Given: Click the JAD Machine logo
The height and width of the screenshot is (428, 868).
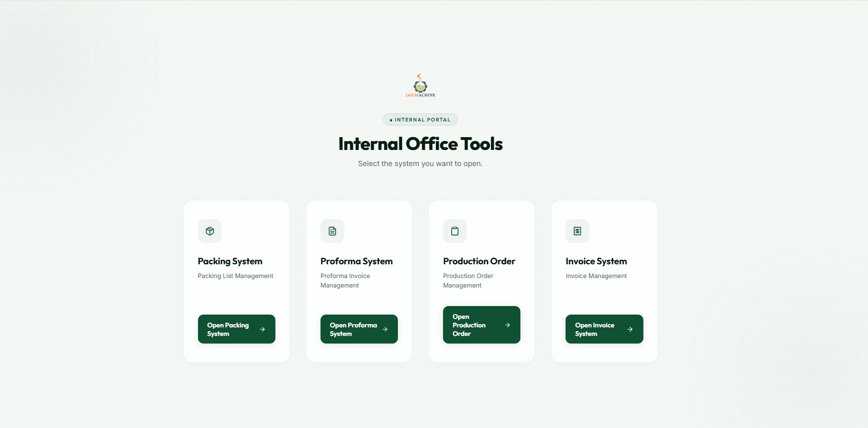Looking at the screenshot, I should click(x=420, y=85).
